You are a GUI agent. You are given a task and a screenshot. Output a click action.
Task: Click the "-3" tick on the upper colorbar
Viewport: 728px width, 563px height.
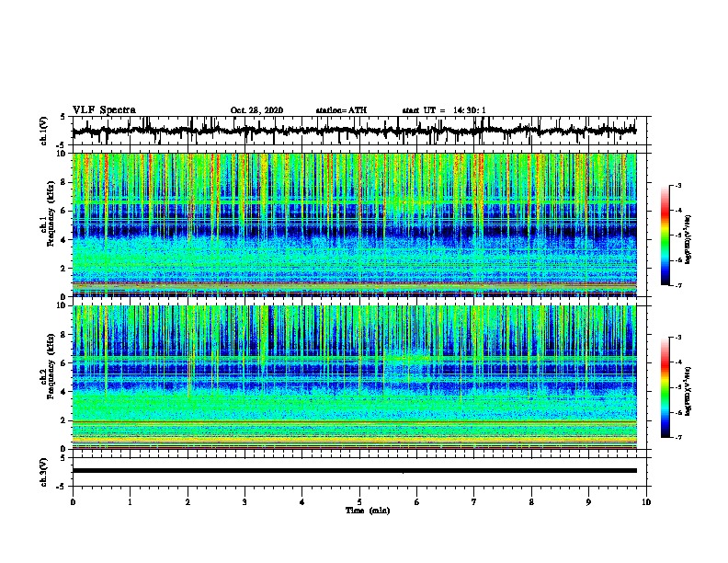tap(677, 186)
